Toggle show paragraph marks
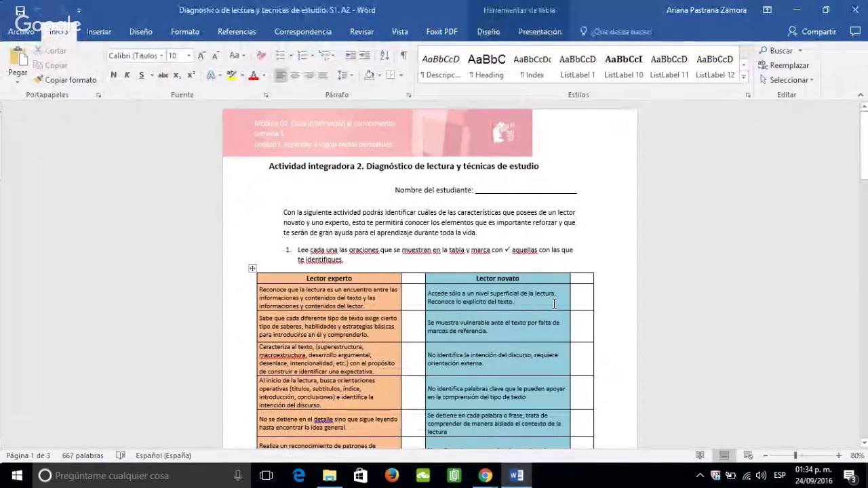Image resolution: width=868 pixels, height=488 pixels. click(403, 56)
